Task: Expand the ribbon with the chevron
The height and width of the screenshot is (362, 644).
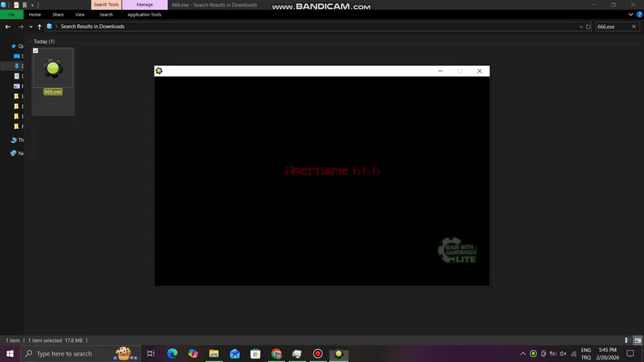Action: pos(630,14)
